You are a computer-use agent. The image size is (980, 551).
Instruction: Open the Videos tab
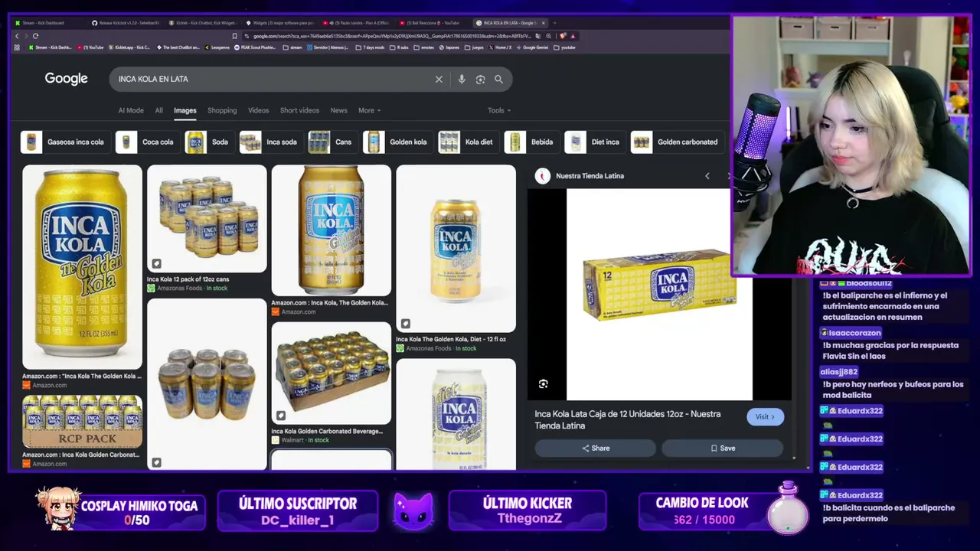point(259,110)
